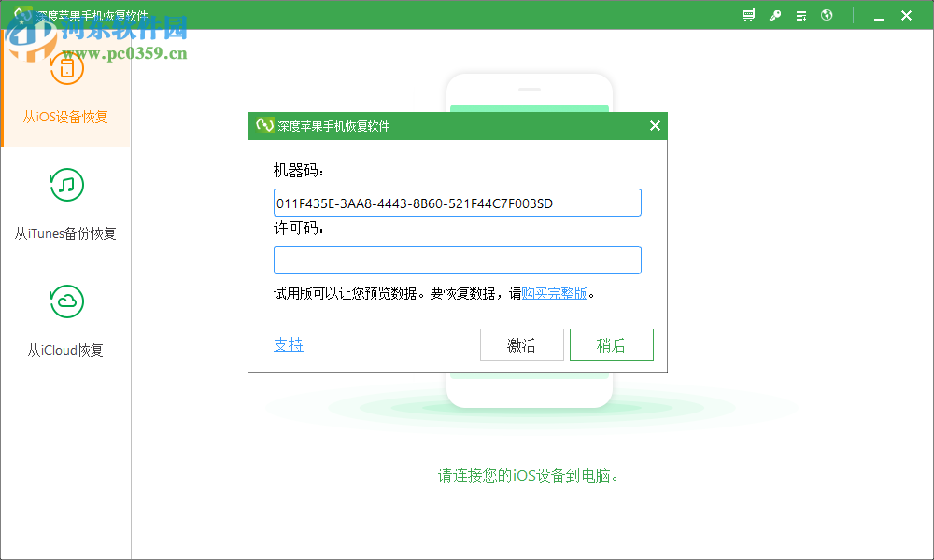The height and width of the screenshot is (560, 934).
Task: Click the key registration icon in titlebar
Action: (774, 15)
